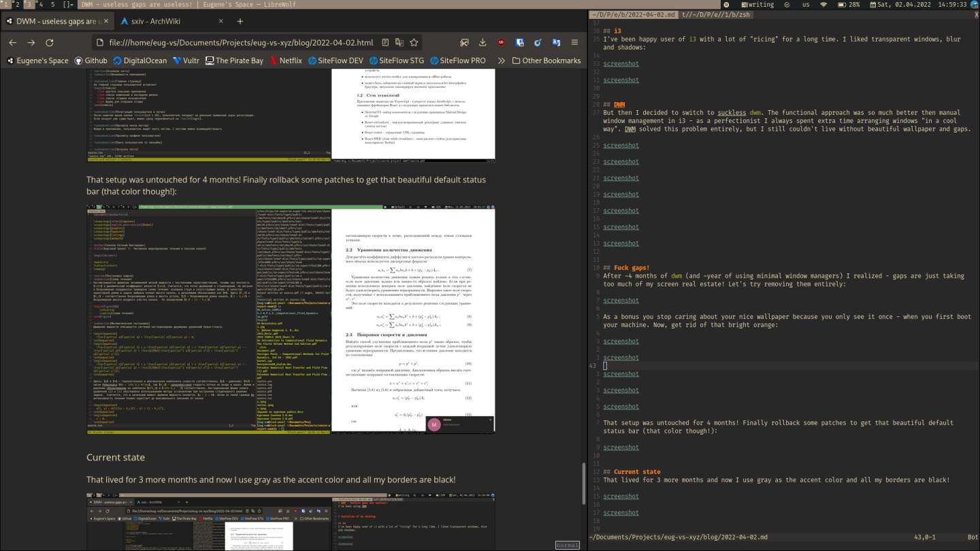This screenshot has width=980, height=551.
Task: Select workspace 3 in the status bar
Action: (28, 4)
